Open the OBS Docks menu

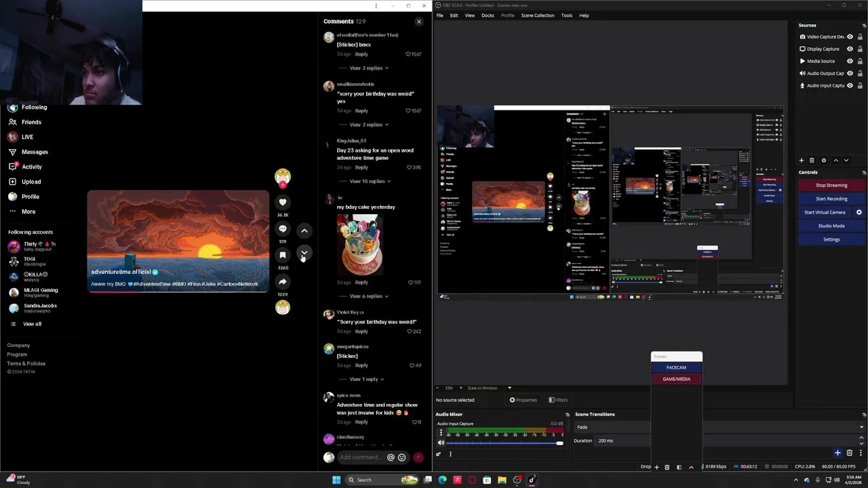(488, 15)
